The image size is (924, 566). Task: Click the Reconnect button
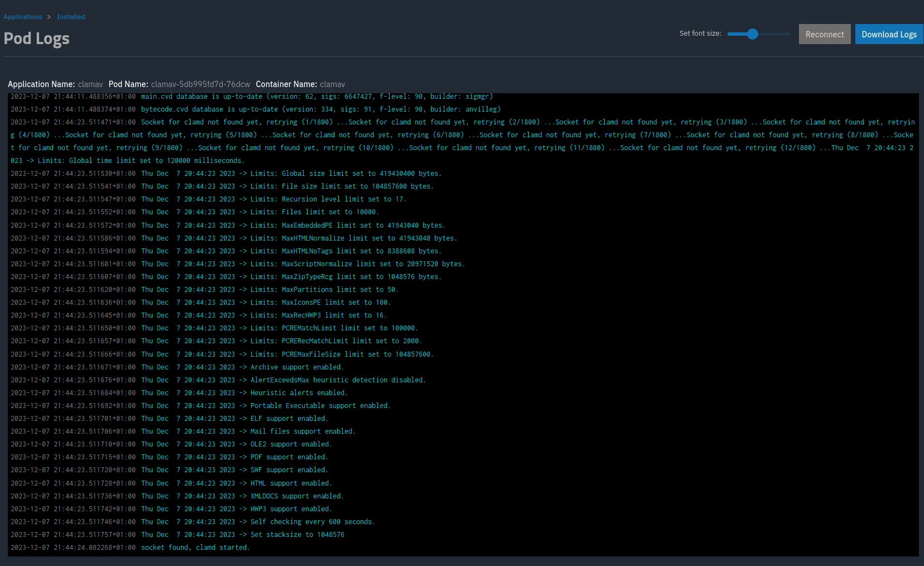pos(825,34)
